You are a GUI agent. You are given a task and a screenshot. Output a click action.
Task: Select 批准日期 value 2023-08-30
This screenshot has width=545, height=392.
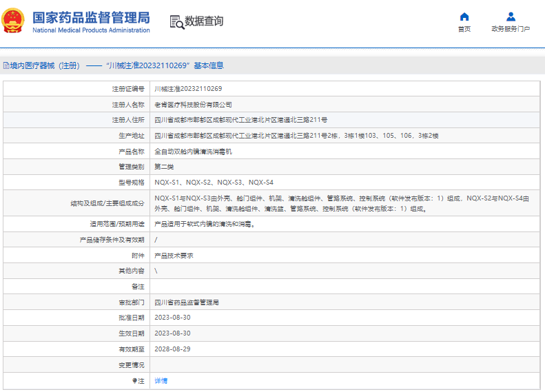(172, 318)
